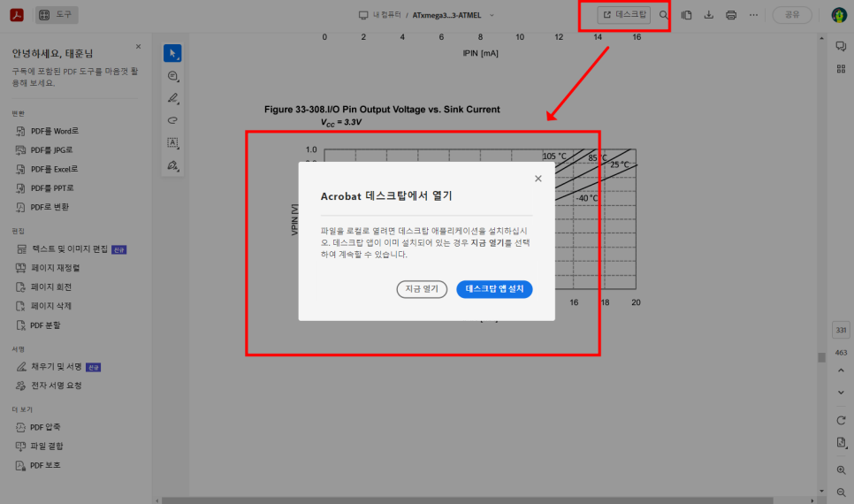
Task: Expand the ATxmega file name dropdown
Action: click(x=492, y=15)
